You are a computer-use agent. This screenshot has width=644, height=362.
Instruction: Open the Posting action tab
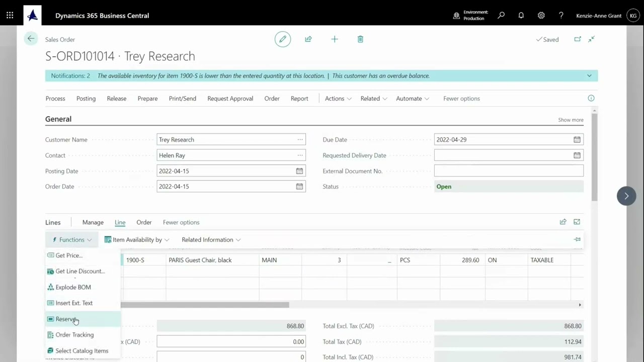click(x=86, y=99)
